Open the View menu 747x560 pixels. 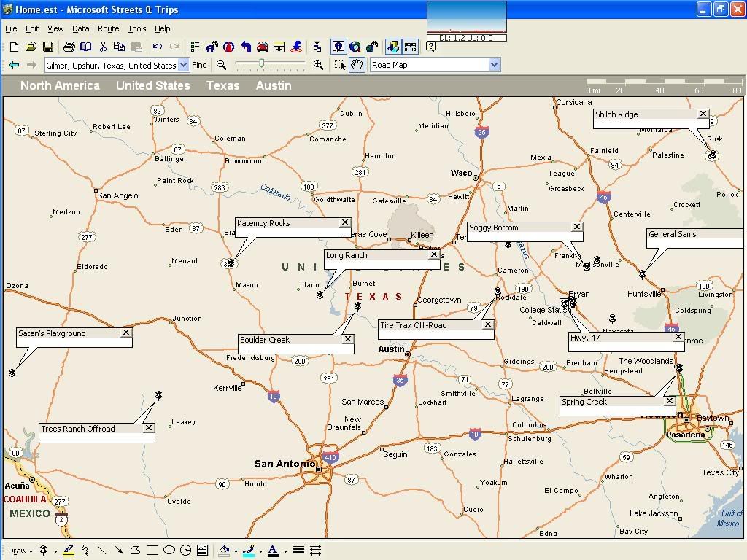[x=55, y=28]
